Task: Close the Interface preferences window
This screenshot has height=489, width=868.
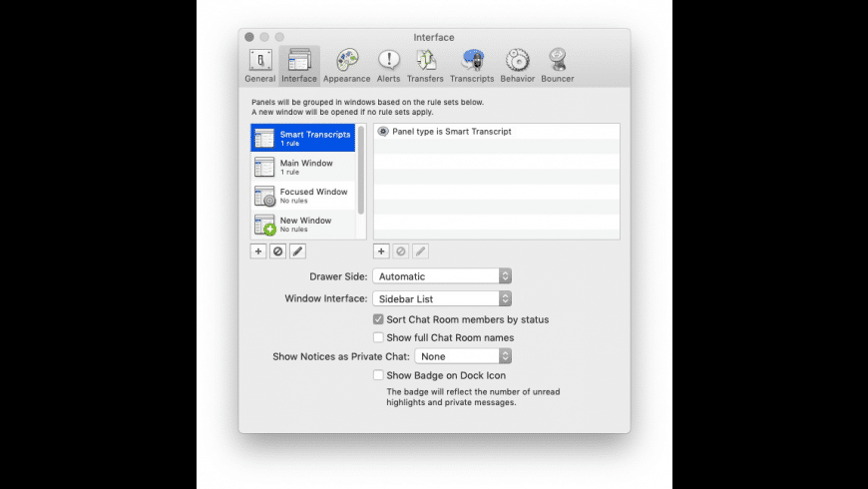Action: click(249, 37)
